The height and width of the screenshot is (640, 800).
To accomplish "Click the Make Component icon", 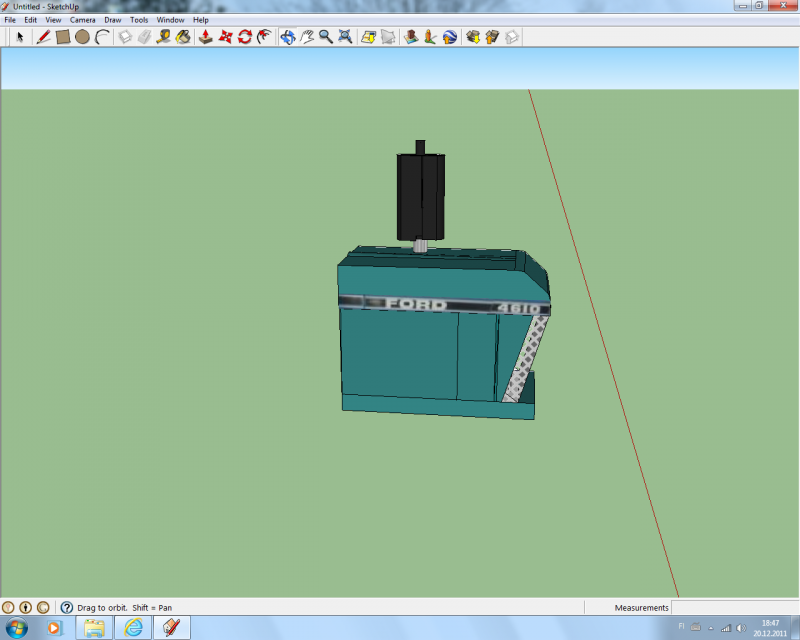I will (125, 37).
